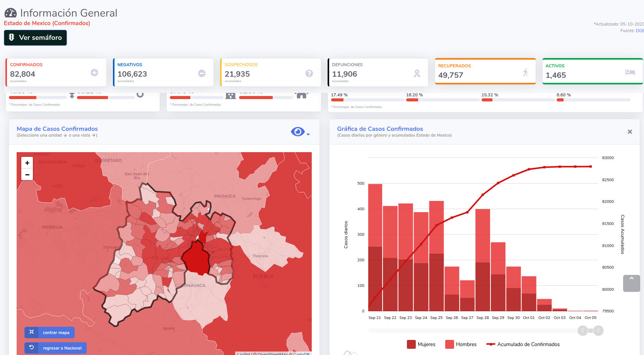This screenshot has height=355, width=644.
Task: Zoom in on the map with plus
Action: coord(27,163)
